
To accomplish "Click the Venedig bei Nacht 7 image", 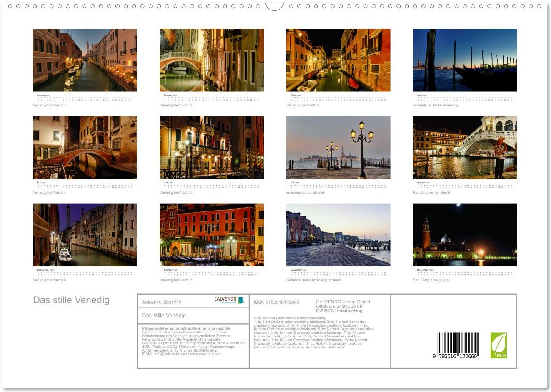I will (211, 235).
